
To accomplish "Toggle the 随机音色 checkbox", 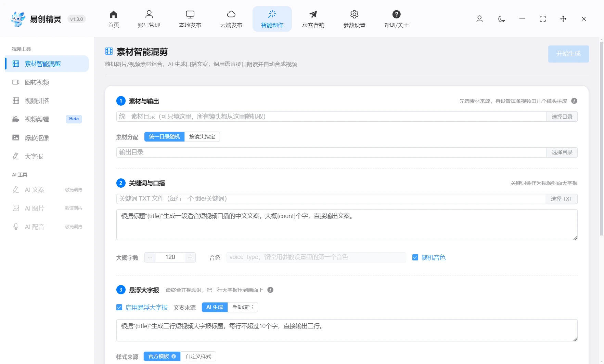I will coord(415,257).
